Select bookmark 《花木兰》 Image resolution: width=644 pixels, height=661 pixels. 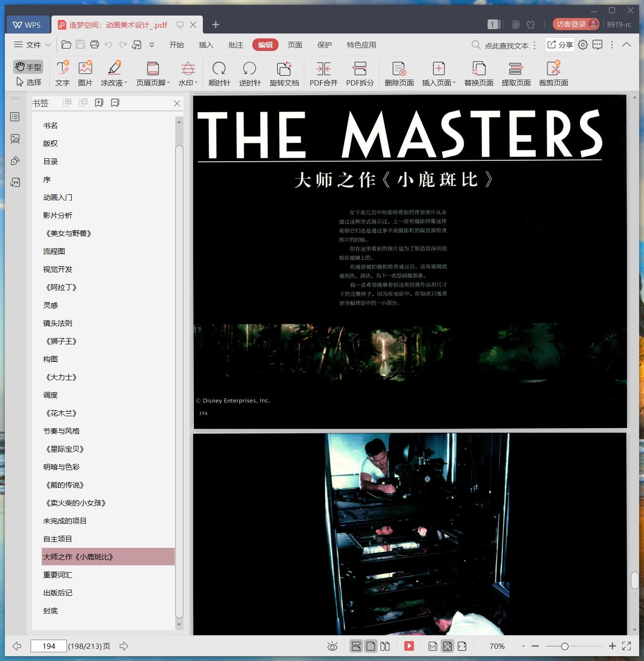click(61, 413)
